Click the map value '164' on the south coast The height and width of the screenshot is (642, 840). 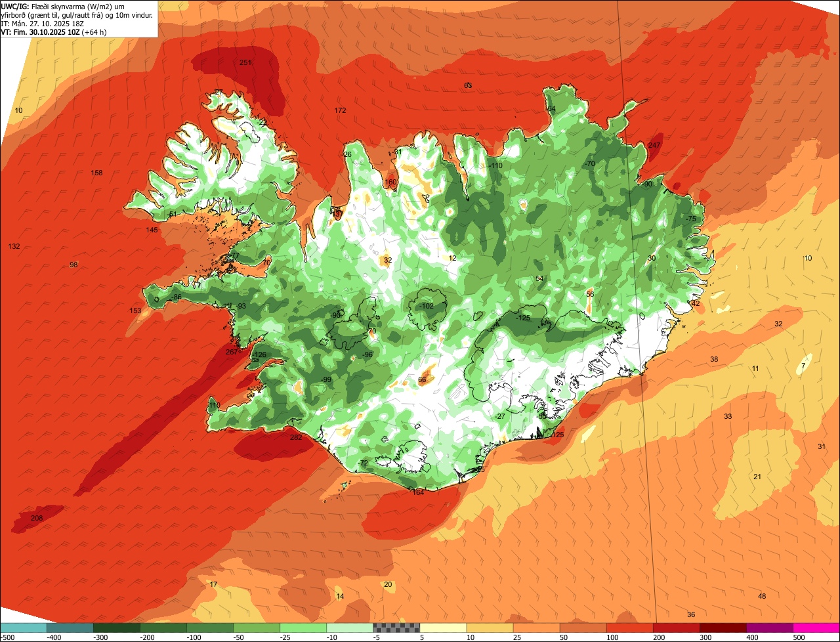point(418,492)
